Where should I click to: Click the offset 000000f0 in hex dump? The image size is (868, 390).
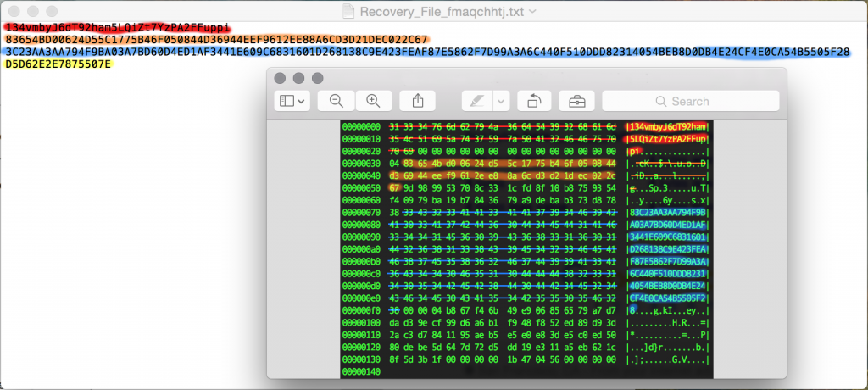[361, 311]
